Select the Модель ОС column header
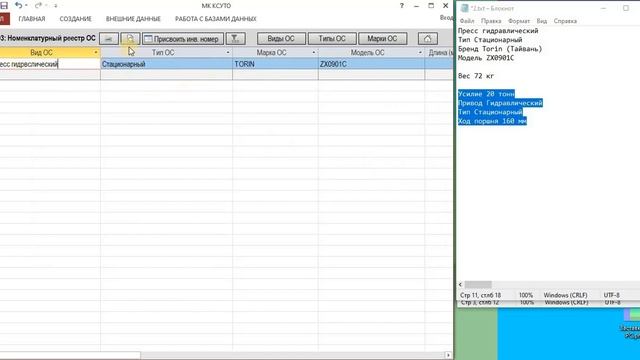 367,53
